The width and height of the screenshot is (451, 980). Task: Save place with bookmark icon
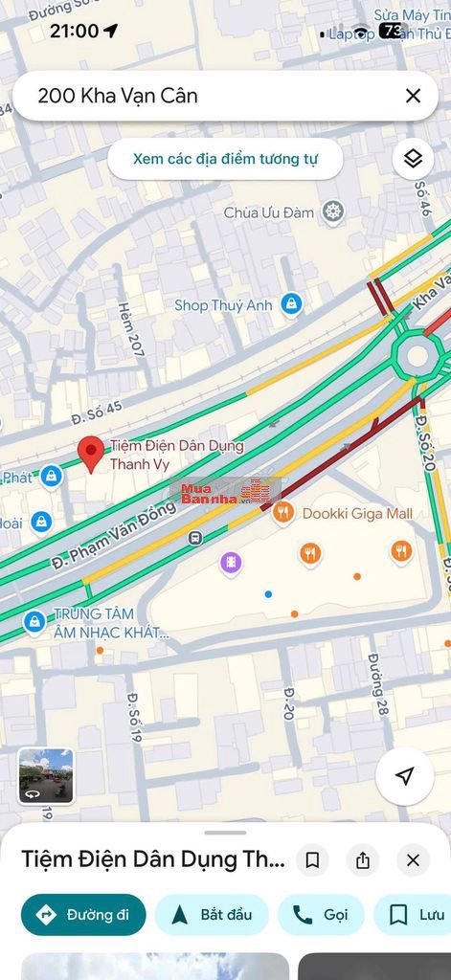coord(313,860)
